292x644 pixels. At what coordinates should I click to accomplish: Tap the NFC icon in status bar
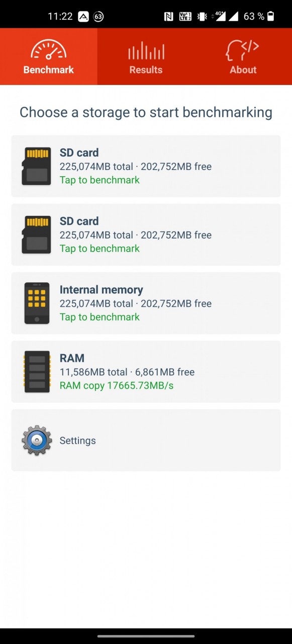point(168,16)
